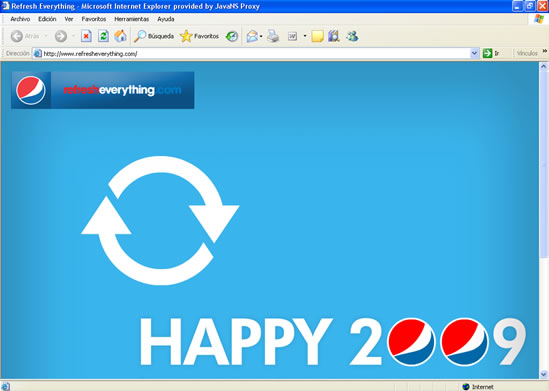Open Mail dropdown arrow
The height and width of the screenshot is (391, 549).
pyautogui.click(x=261, y=36)
